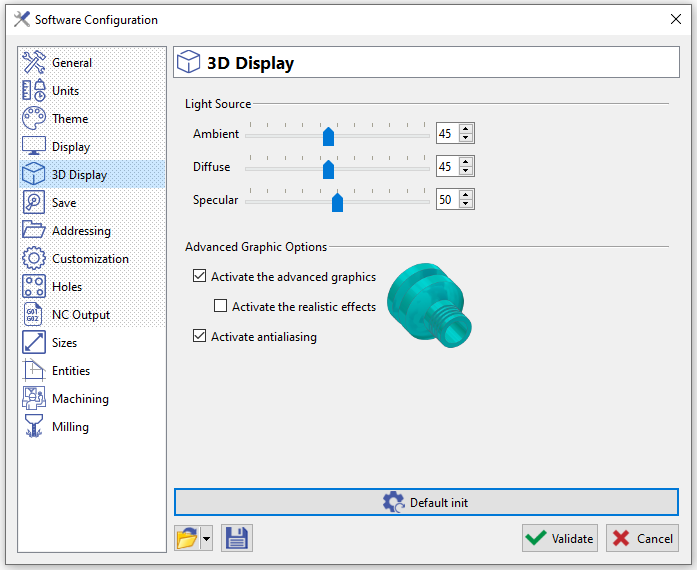Viewport: 697px width, 570px height.
Task: Click the Holes category icon
Action: coord(34,286)
